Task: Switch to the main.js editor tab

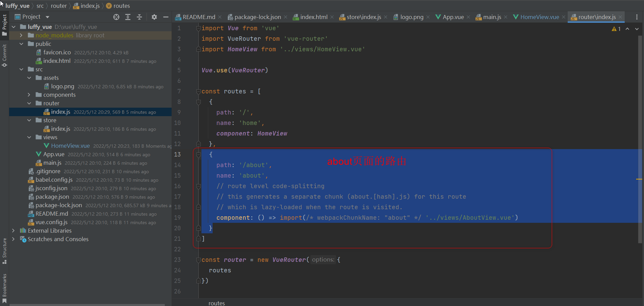Action: (x=492, y=17)
